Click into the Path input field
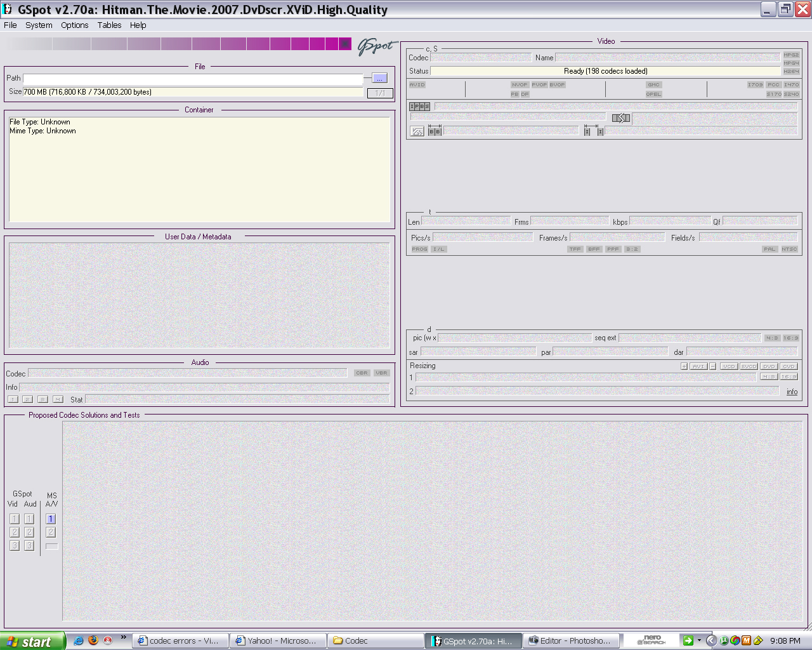This screenshot has height=650, width=812. (x=193, y=79)
